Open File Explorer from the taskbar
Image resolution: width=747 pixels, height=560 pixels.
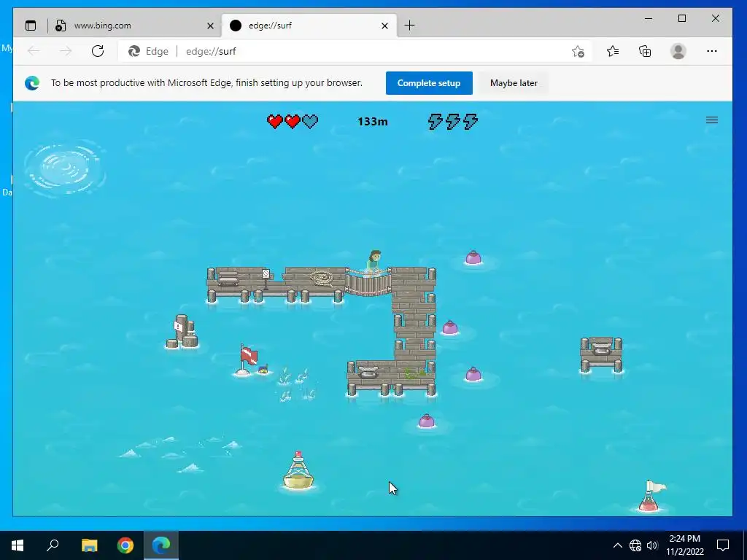point(89,545)
